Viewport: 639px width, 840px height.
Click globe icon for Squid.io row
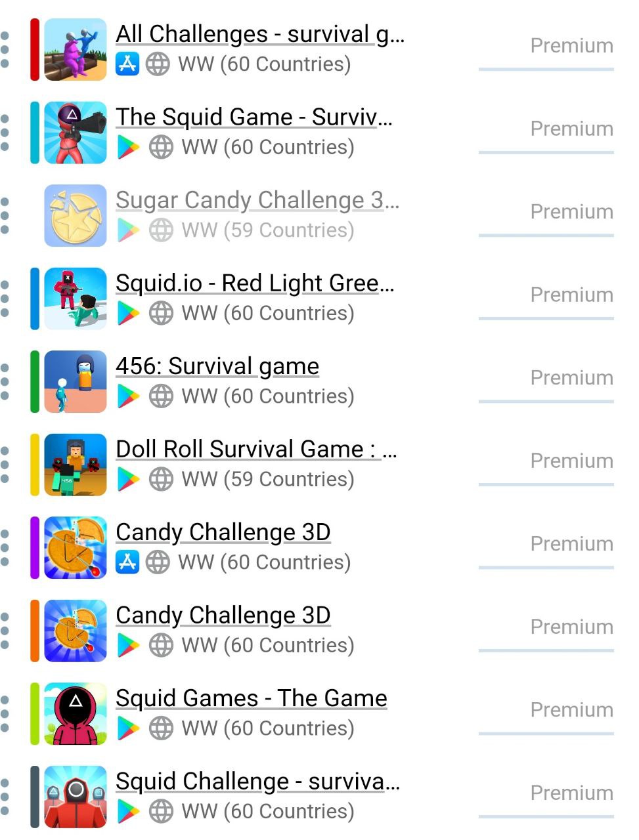click(161, 313)
